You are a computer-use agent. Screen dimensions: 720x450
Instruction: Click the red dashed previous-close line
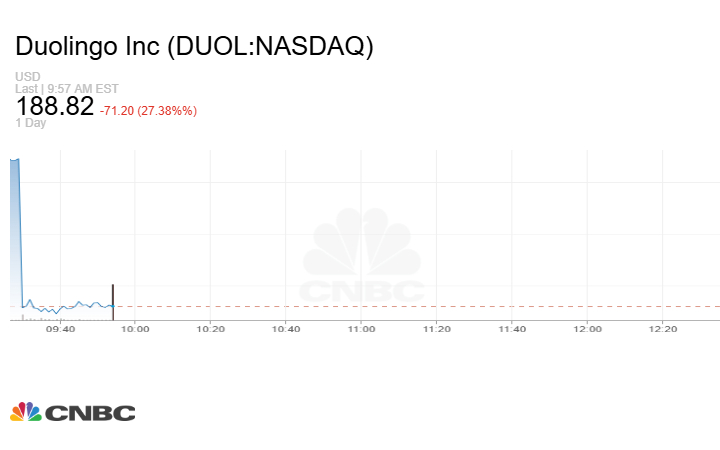click(x=400, y=306)
